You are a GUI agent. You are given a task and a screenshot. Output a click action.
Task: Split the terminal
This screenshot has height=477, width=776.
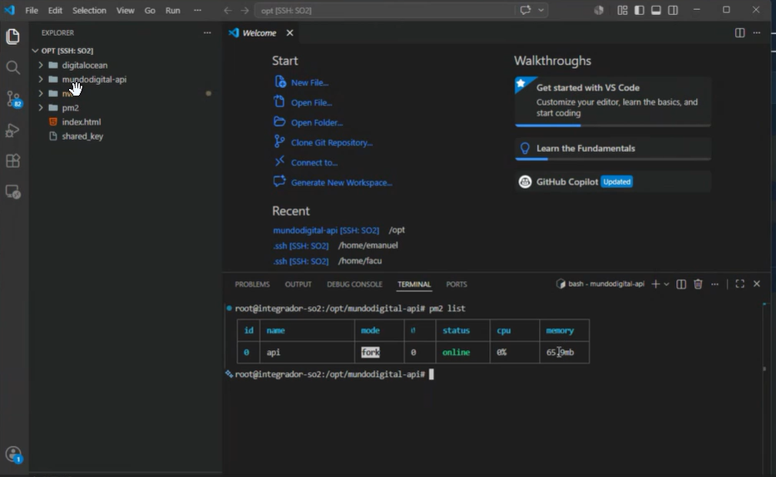(681, 284)
